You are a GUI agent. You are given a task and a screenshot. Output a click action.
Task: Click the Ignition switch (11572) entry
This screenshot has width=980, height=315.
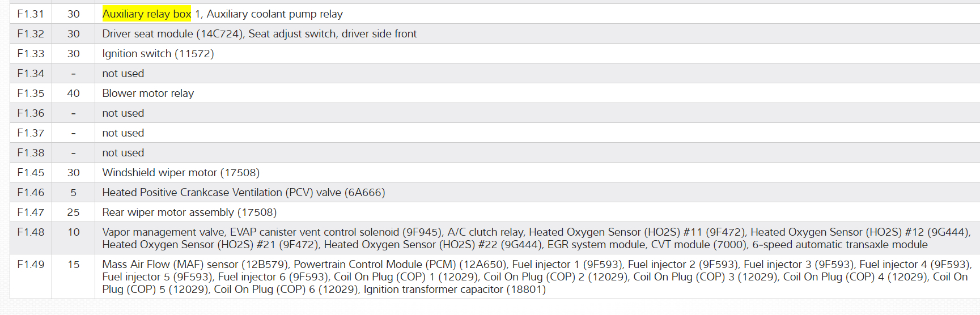158,54
